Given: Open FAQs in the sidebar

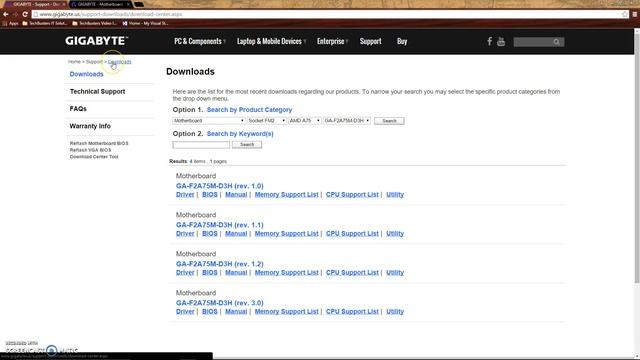Looking at the screenshot, I should pos(78,109).
